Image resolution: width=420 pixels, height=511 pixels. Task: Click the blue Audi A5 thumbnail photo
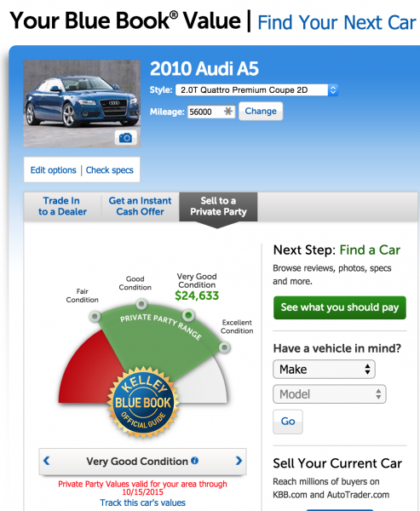pyautogui.click(x=82, y=104)
